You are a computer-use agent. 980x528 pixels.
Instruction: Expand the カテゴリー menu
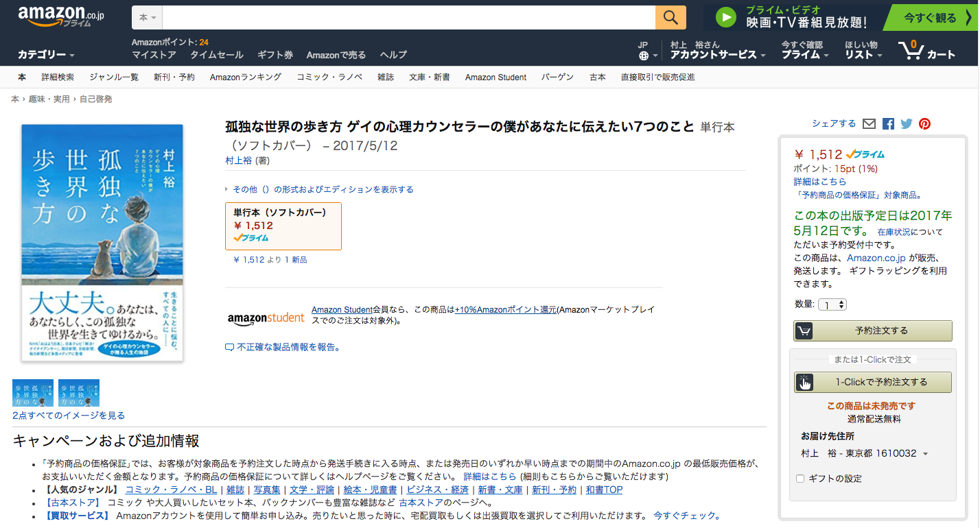(46, 55)
